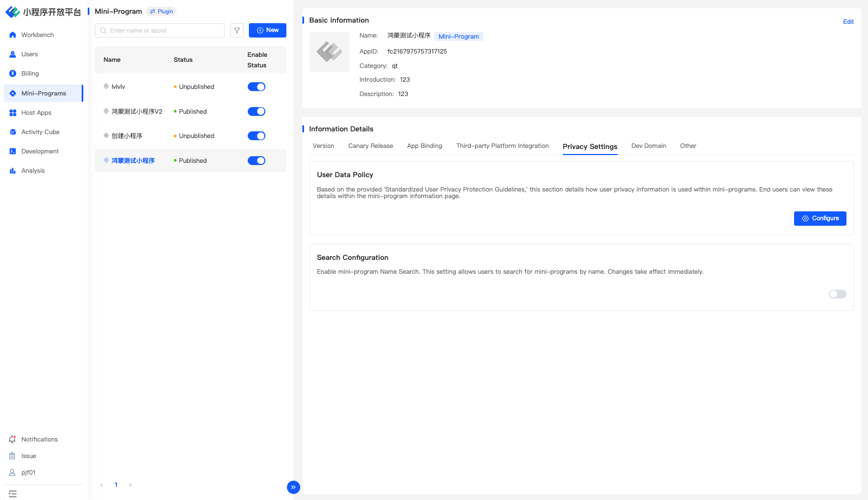Open the Workbench home icon
The width and height of the screenshot is (868, 500).
13,35
